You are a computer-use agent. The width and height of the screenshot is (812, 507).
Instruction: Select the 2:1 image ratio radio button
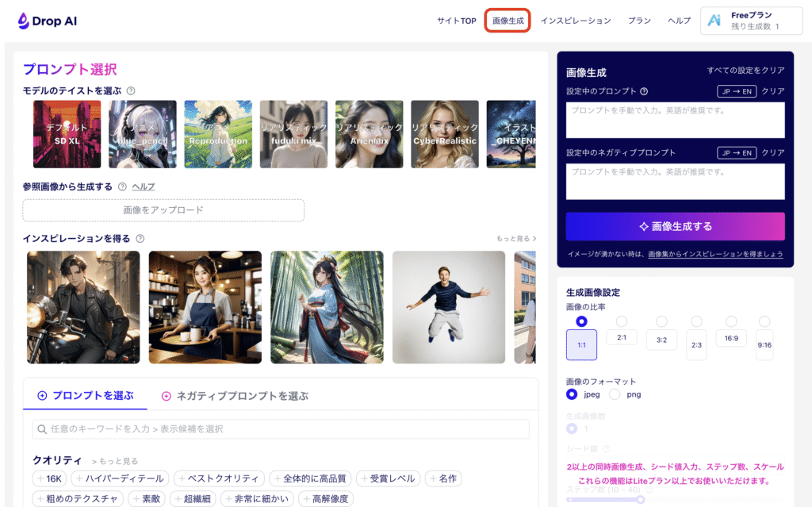point(622,321)
